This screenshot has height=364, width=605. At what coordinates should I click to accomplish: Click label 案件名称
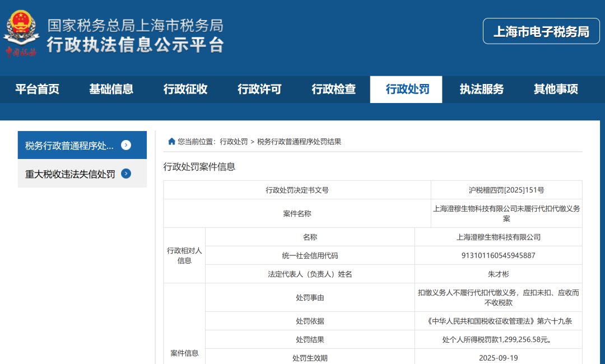[297, 213]
